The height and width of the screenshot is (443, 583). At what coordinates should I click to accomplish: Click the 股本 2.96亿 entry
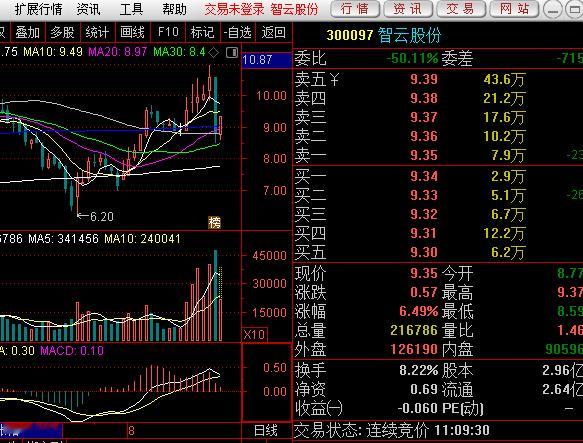pyautogui.click(x=512, y=370)
